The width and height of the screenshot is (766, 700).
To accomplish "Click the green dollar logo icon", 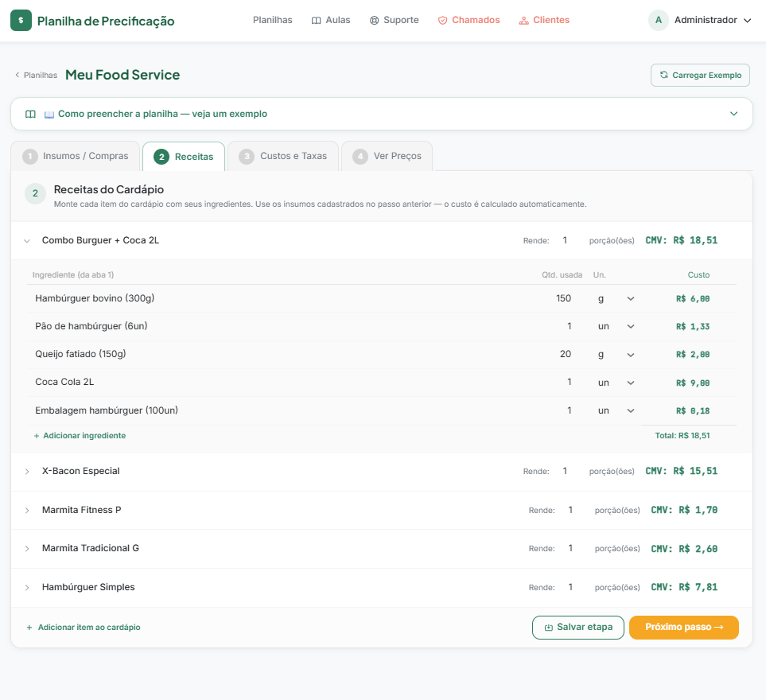I will coord(21,21).
